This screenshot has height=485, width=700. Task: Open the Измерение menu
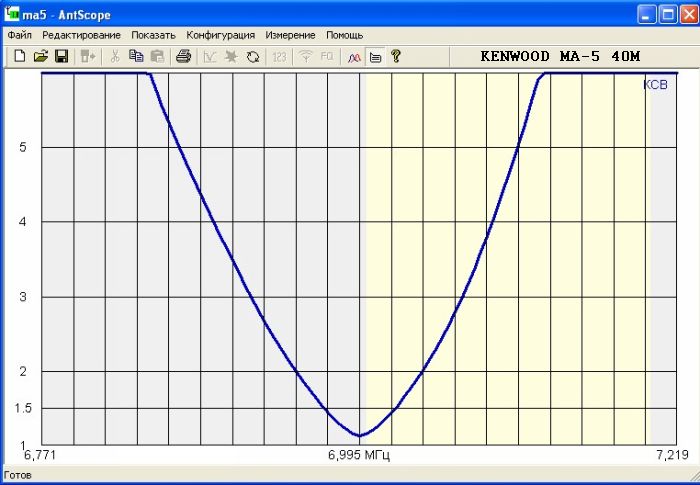pyautogui.click(x=290, y=35)
